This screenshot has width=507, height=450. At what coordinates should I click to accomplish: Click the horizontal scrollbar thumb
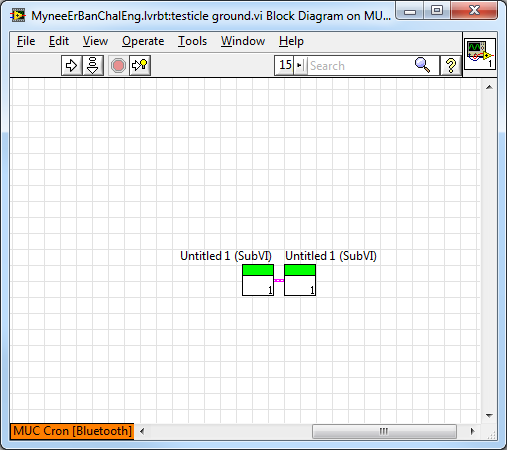click(x=384, y=431)
